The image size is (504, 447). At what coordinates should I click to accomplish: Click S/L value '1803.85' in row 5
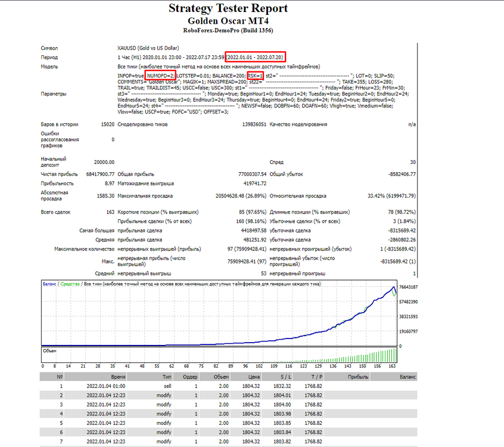(282, 423)
